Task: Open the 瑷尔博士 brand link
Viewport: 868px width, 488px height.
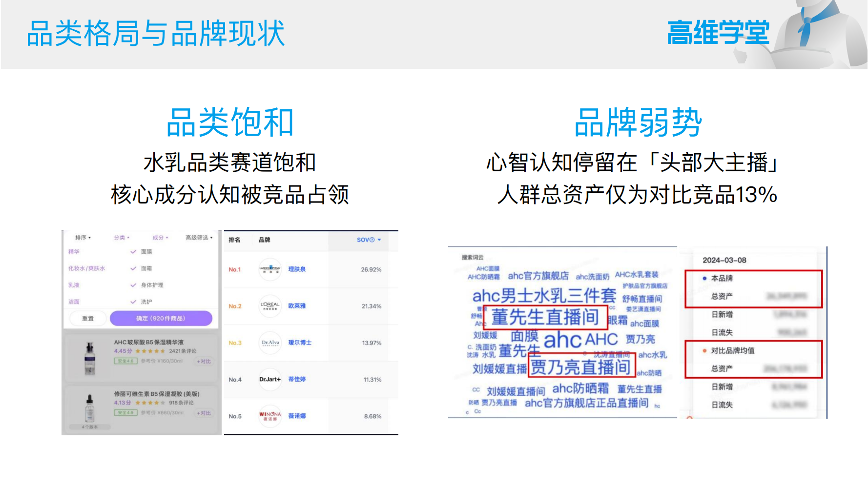Action: 300,343
